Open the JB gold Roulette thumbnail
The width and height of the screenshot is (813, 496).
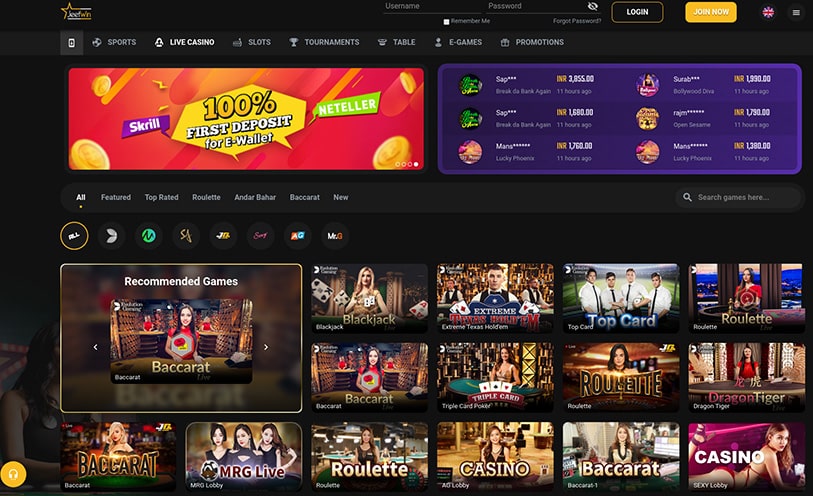[x=621, y=377]
